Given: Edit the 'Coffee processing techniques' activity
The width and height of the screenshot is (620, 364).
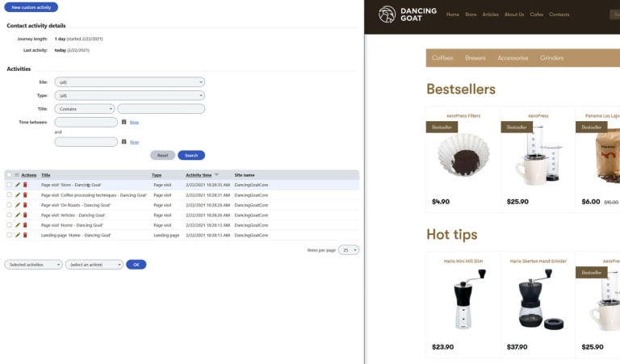Looking at the screenshot, I should 18,195.
